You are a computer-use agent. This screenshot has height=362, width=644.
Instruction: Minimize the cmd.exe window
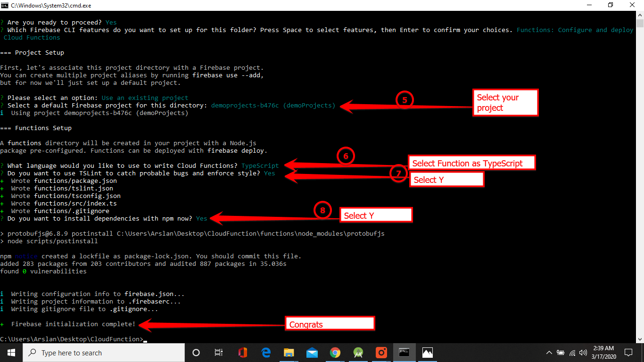[589, 6]
